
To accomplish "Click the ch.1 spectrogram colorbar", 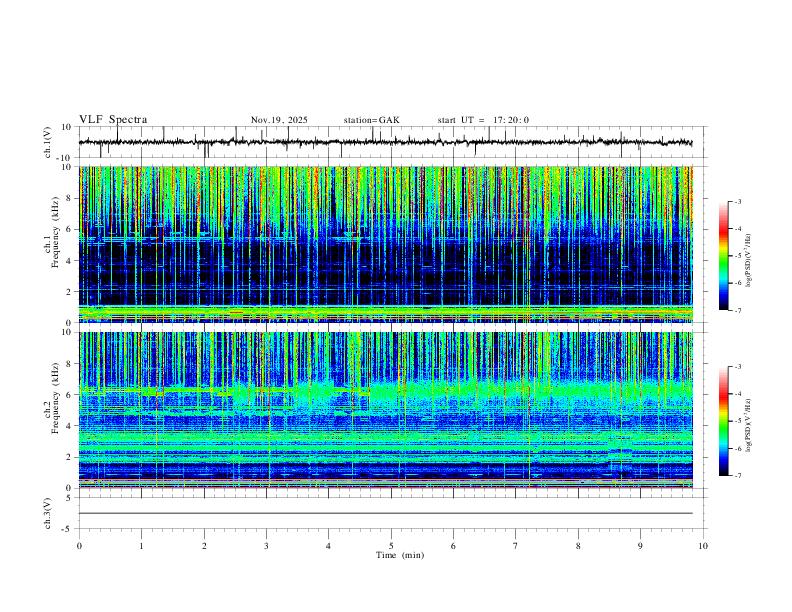I will click(x=723, y=256).
